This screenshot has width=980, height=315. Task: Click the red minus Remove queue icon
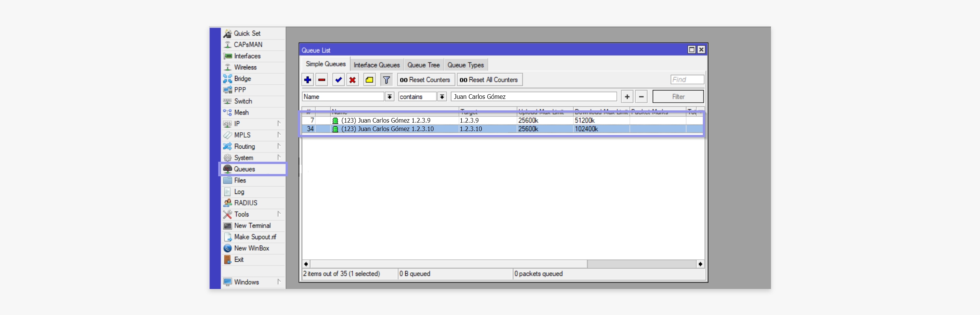322,80
